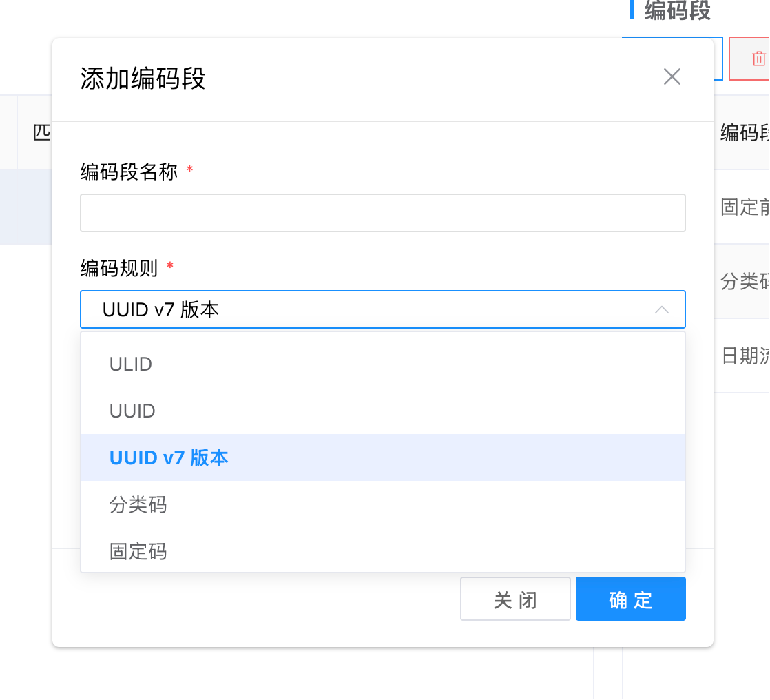Viewport: 770px width, 700px height.
Task: Click the 编码段 table column header
Action: [745, 132]
